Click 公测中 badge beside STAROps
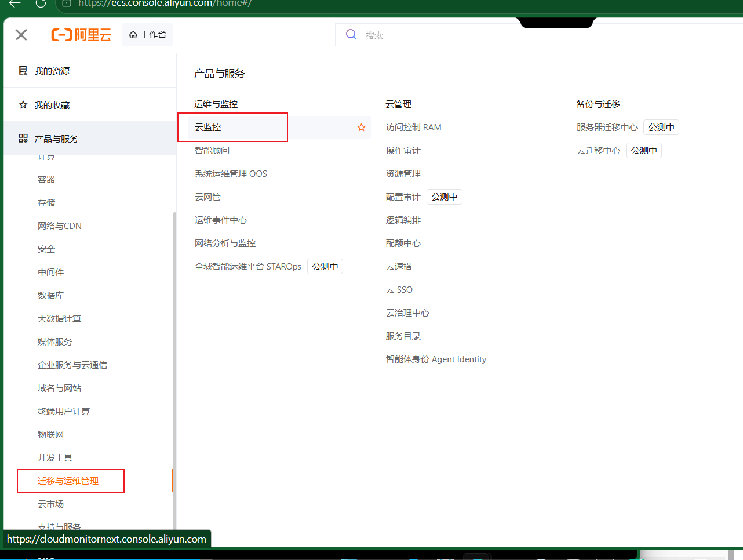The image size is (743, 560). (325, 266)
